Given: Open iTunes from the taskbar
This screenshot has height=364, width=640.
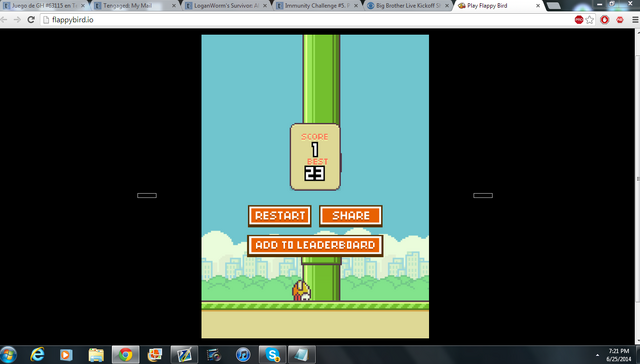Looking at the screenshot, I should 243,355.
